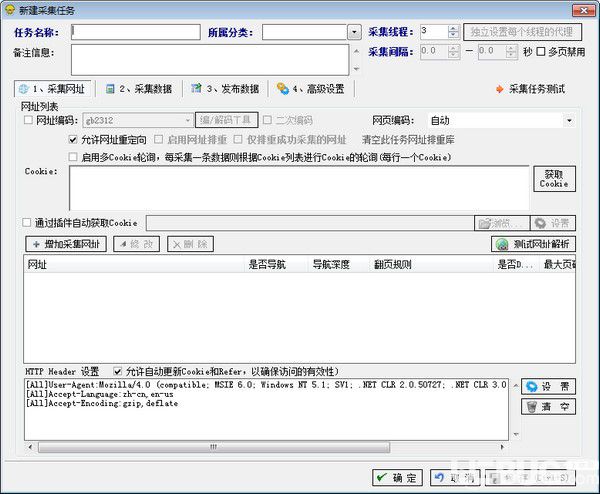Image resolution: width=600 pixels, height=494 pixels.
Task: Click the 是否导航 column header
Action: coord(276,264)
